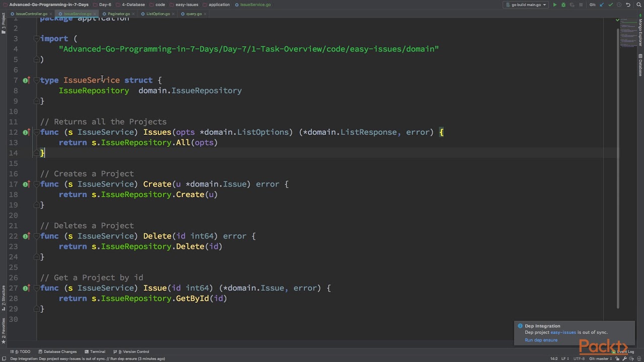Click the status bar Dep Integration message
The width and height of the screenshot is (644, 362).
[x=88, y=358]
